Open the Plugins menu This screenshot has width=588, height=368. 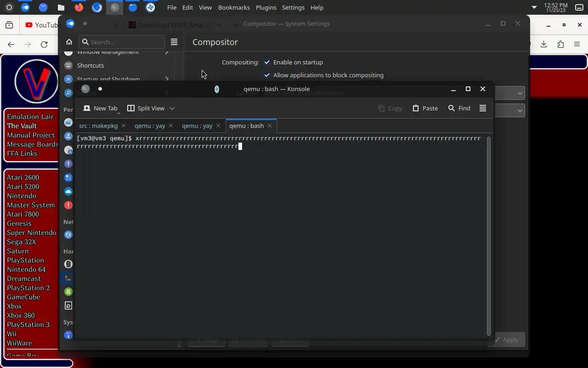pos(266,7)
